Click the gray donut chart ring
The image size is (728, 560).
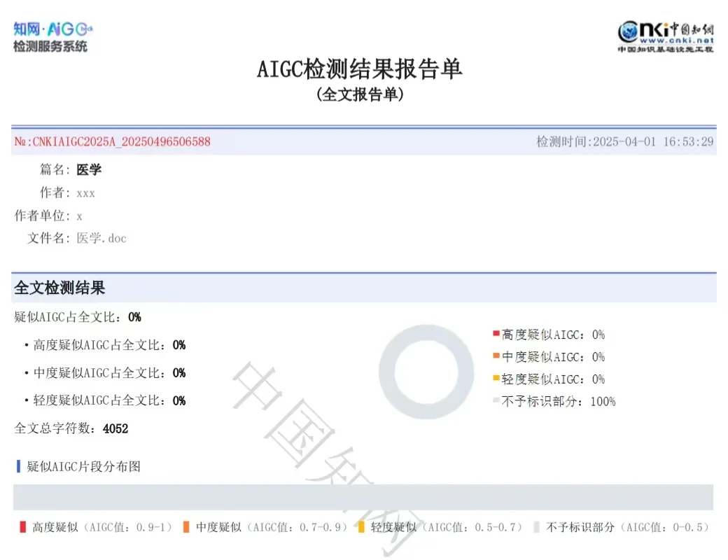[386, 372]
